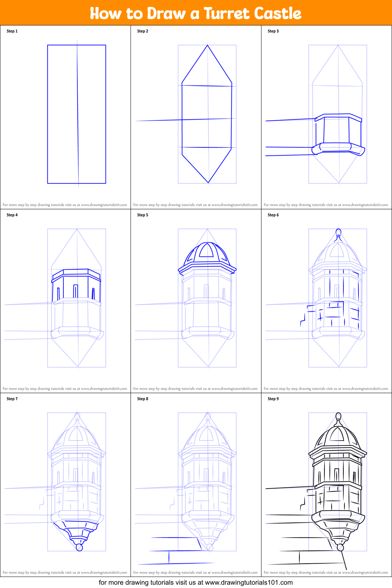Select the "Step 5" label text
The width and height of the screenshot is (392, 588).
point(143,215)
